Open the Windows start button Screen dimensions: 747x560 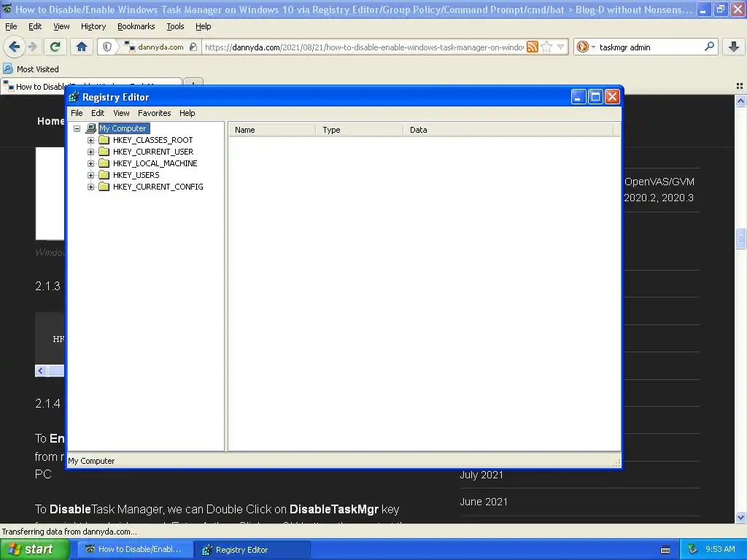tap(34, 550)
